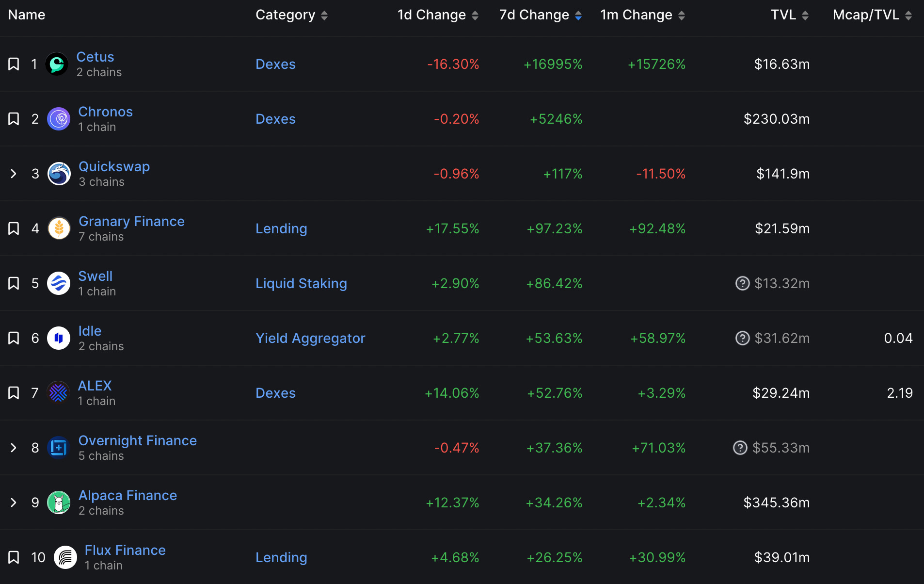Click the Name column header

[27, 15]
